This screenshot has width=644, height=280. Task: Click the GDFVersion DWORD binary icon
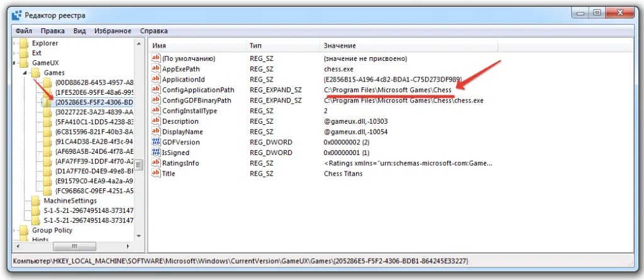156,143
